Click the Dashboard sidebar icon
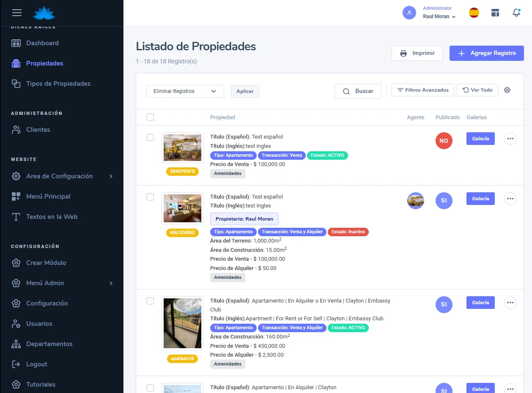This screenshot has height=393, width=532. point(16,43)
